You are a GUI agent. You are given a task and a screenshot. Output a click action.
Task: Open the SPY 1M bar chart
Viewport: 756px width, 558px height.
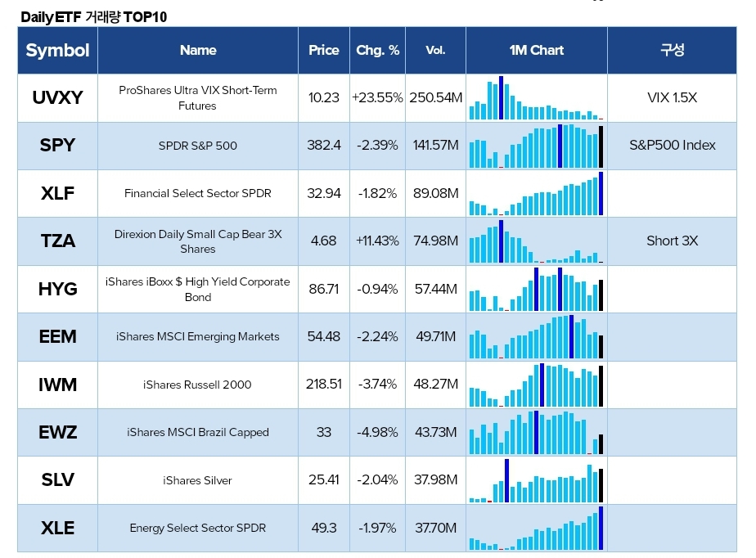tap(536, 146)
